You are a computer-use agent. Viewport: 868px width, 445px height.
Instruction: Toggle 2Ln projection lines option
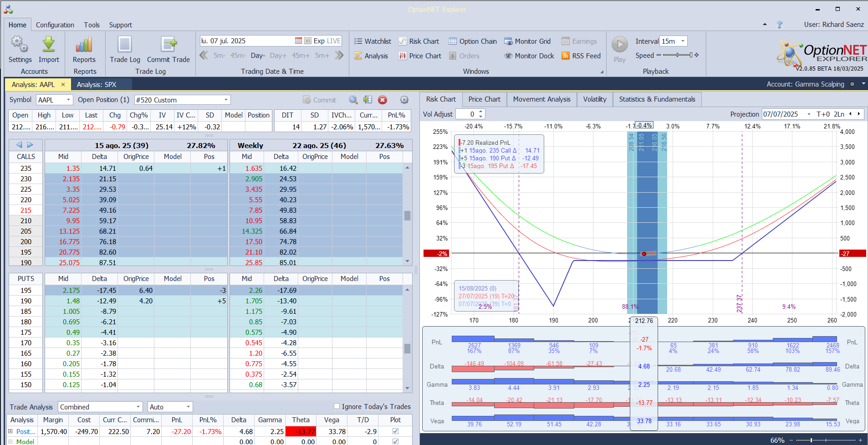point(839,114)
